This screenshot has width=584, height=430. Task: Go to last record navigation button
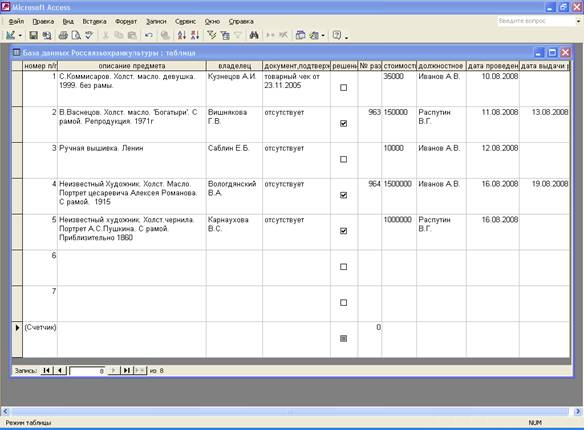click(x=127, y=370)
